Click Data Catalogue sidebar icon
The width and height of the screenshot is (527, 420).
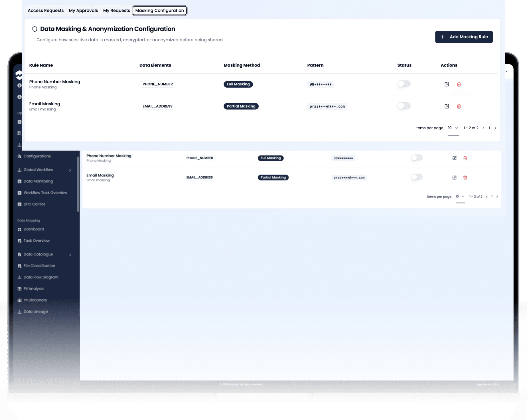coord(19,254)
